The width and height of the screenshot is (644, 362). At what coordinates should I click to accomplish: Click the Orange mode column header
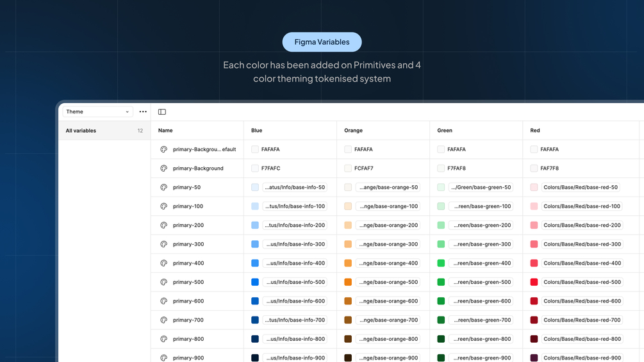pyautogui.click(x=353, y=131)
